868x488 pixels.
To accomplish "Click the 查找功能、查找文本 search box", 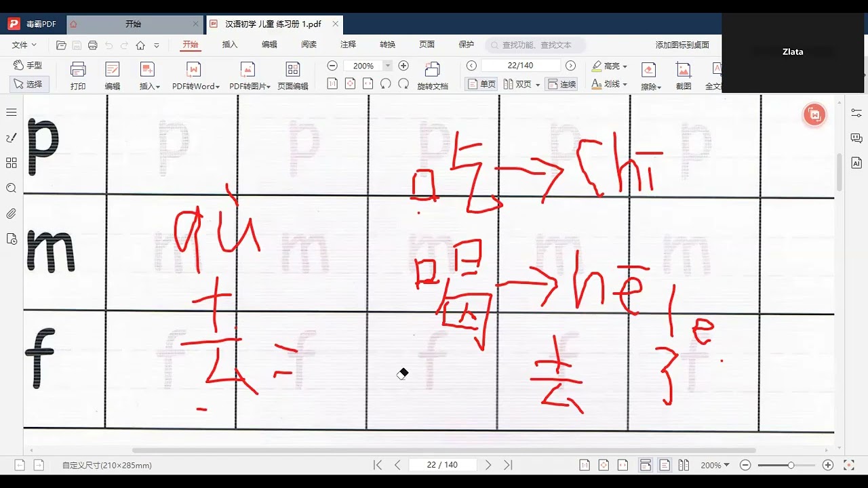I will (535, 45).
